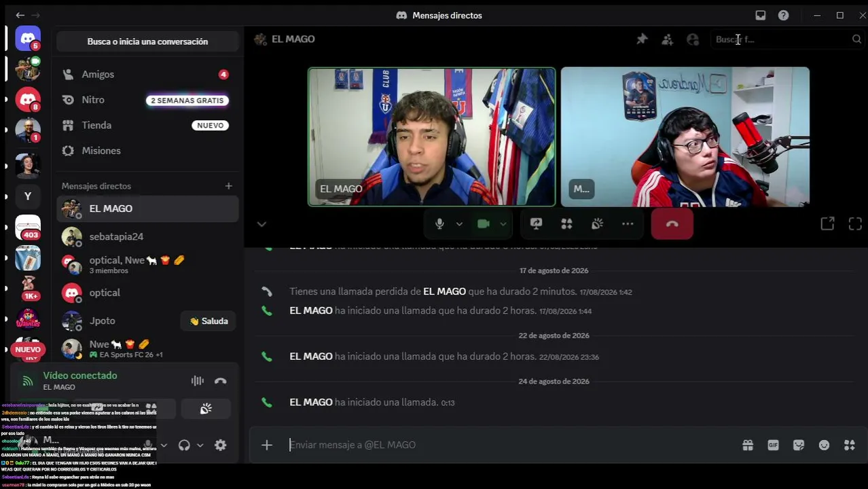Open the optical, Nwe group chat
868x489 pixels.
tap(147, 264)
